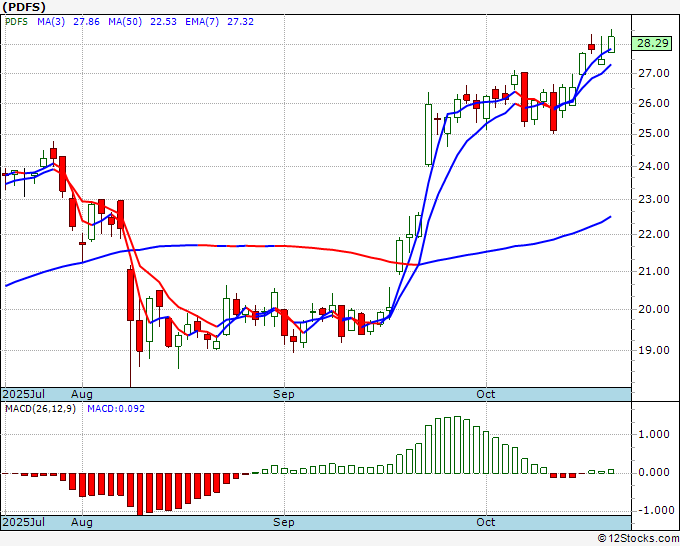The height and width of the screenshot is (546, 680).
Task: Click the 19.00 price axis label
Action: coord(654,350)
